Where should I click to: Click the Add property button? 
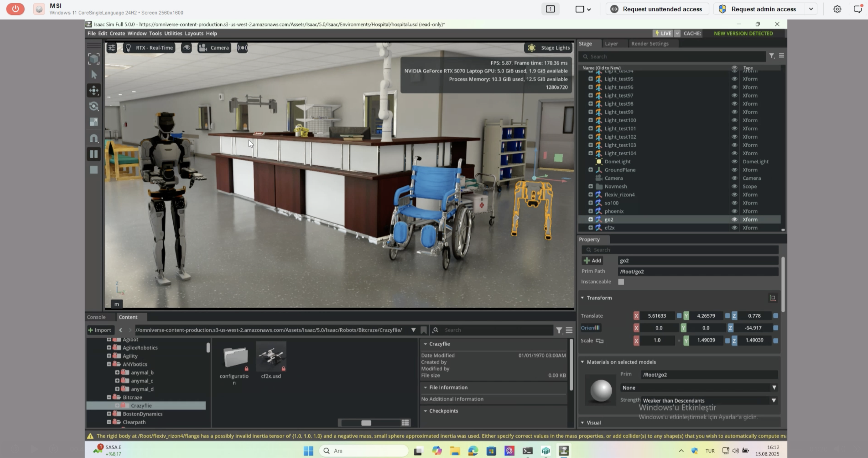coord(592,261)
